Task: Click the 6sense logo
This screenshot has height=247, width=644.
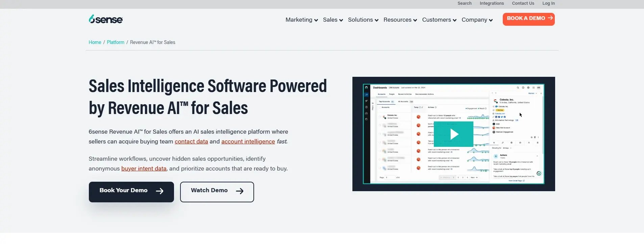Action: pos(106,19)
